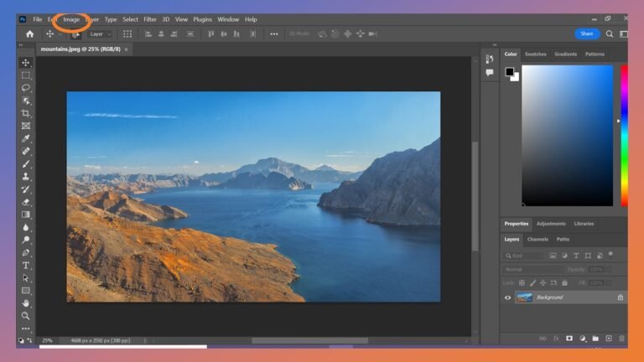Create a new layer plus icon
Screen dimensions: 644x362
click(x=609, y=339)
